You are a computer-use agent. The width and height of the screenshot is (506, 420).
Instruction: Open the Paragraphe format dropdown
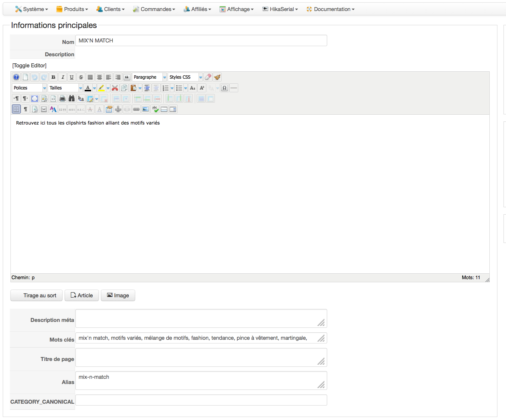(x=150, y=77)
